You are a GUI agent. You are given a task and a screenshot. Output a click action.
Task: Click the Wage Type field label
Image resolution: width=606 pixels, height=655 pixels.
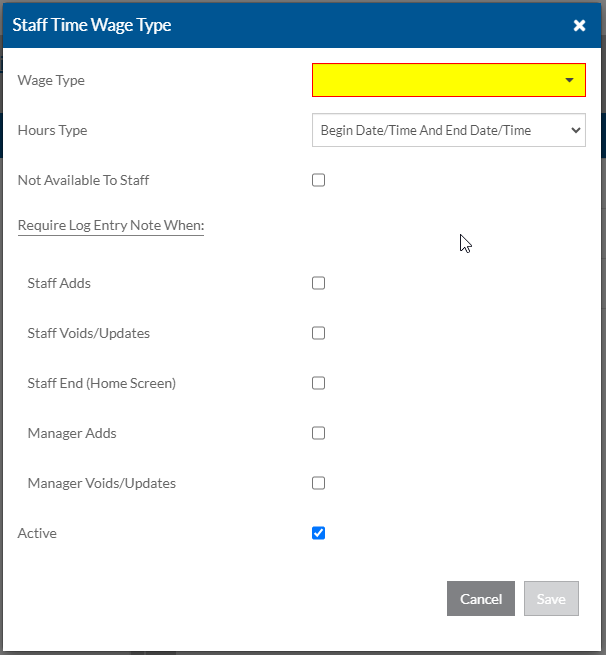pos(51,80)
